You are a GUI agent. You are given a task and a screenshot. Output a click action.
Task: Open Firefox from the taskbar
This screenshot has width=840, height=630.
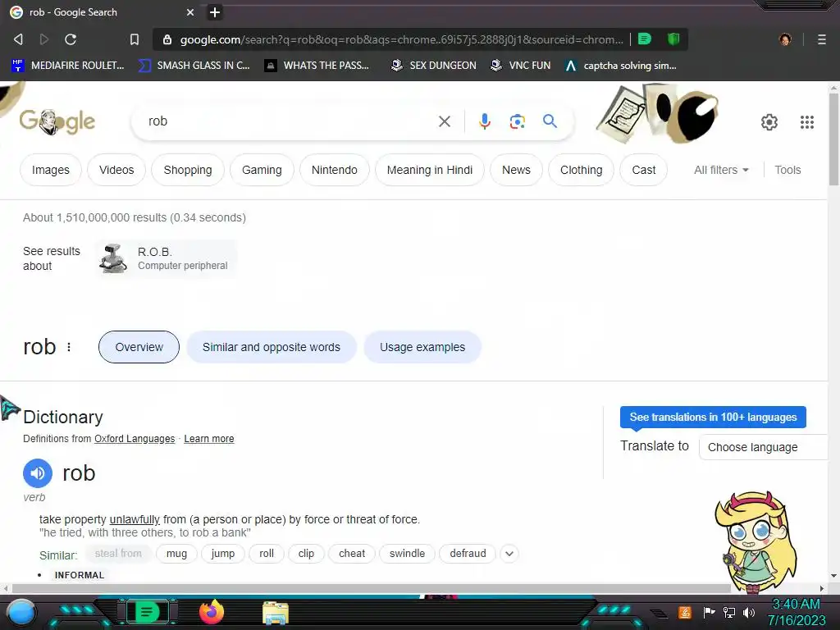click(212, 612)
